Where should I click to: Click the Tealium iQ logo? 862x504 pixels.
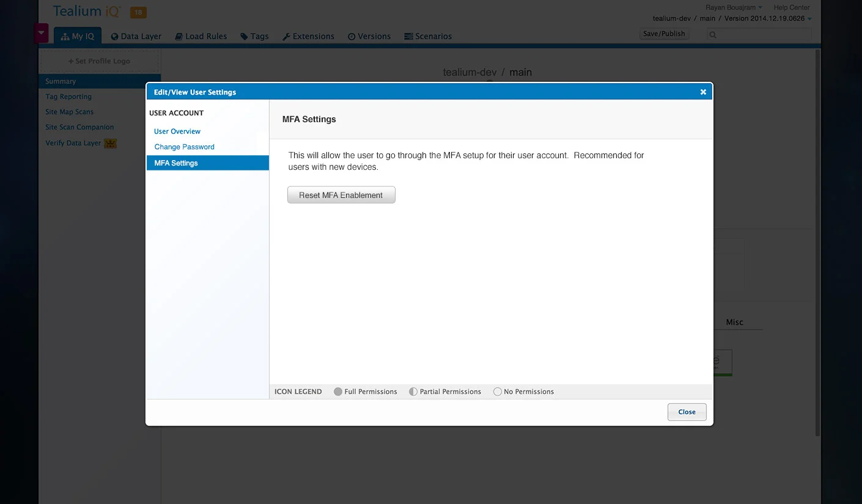coord(87,11)
